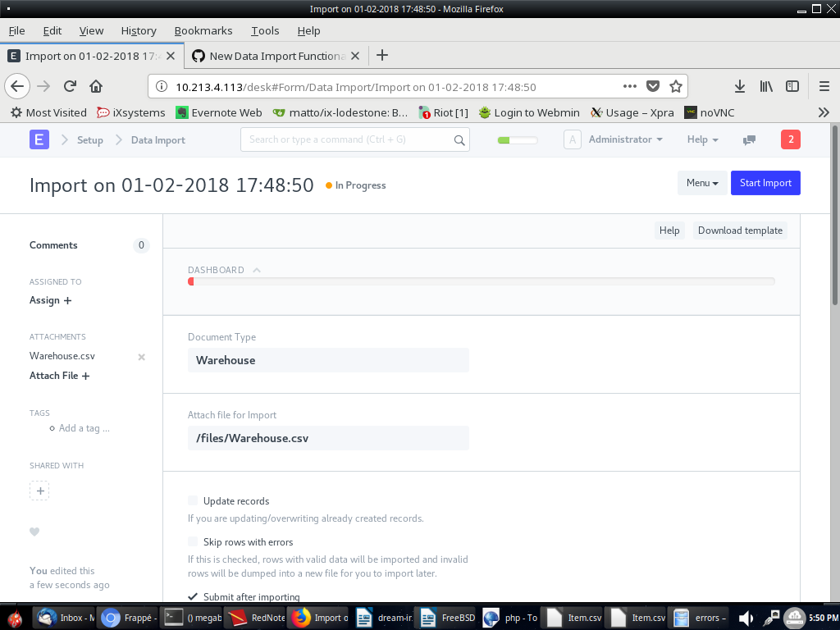The height and width of the screenshot is (630, 840).
Task: Click the Download template button
Action: click(739, 231)
